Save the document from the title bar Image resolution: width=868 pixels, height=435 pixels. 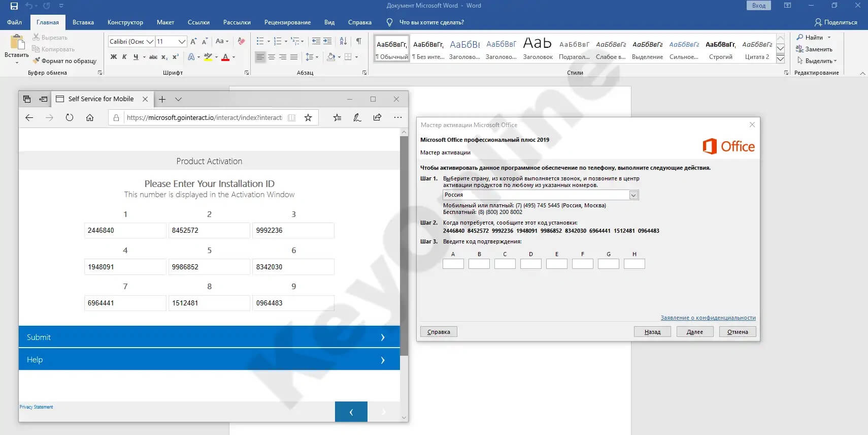point(14,6)
